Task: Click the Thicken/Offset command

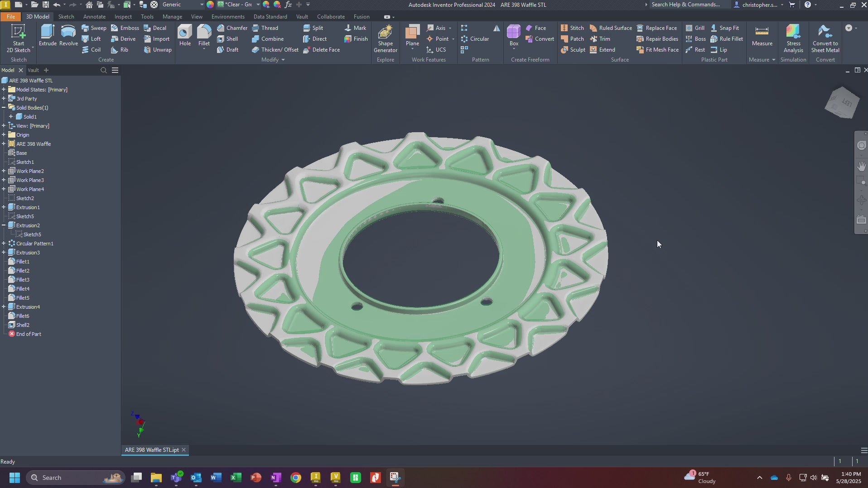Action: click(x=275, y=50)
